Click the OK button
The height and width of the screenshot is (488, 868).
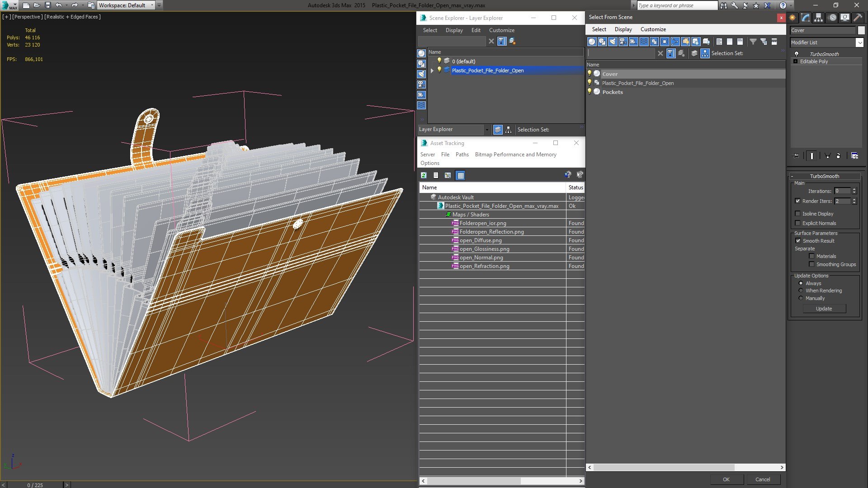coord(726,479)
